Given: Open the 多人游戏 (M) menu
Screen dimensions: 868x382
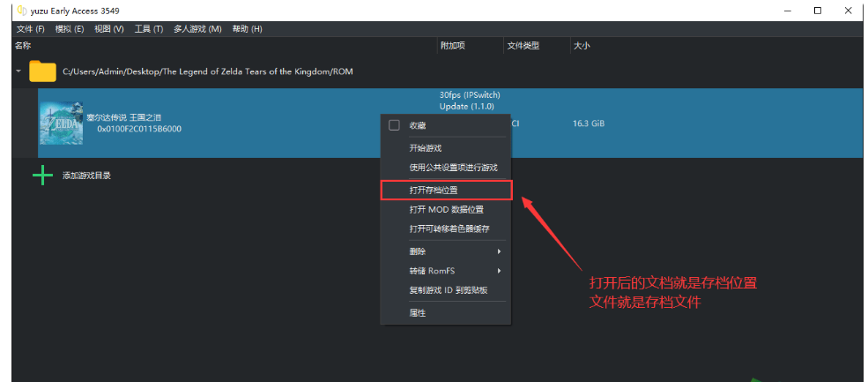Looking at the screenshot, I should pyautogui.click(x=197, y=29).
